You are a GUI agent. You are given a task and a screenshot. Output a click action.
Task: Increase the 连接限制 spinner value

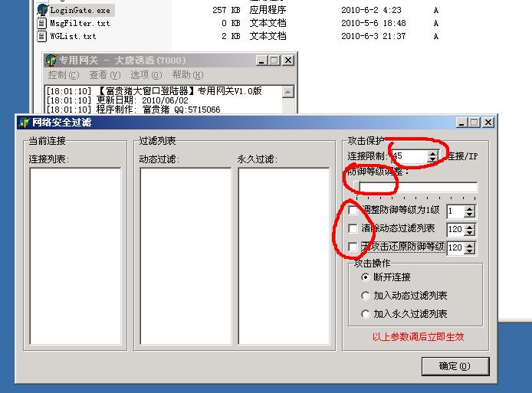433,152
